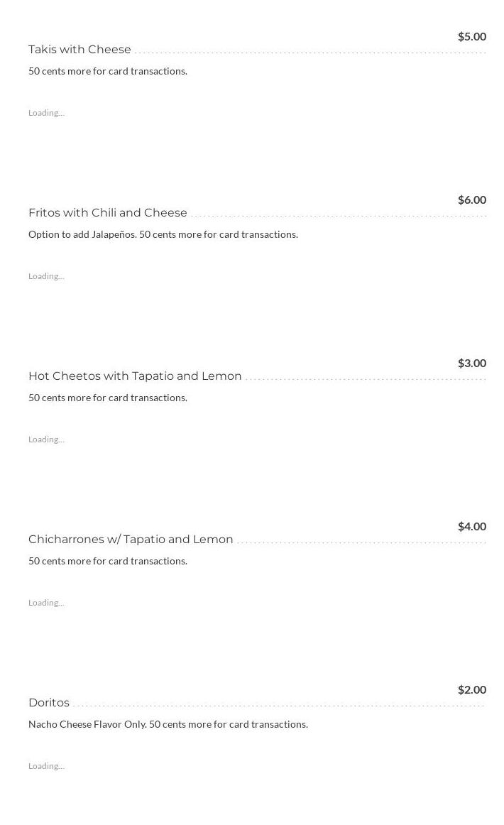Click the Loading text below Doritos
The image size is (504, 825).
pyautogui.click(x=46, y=766)
